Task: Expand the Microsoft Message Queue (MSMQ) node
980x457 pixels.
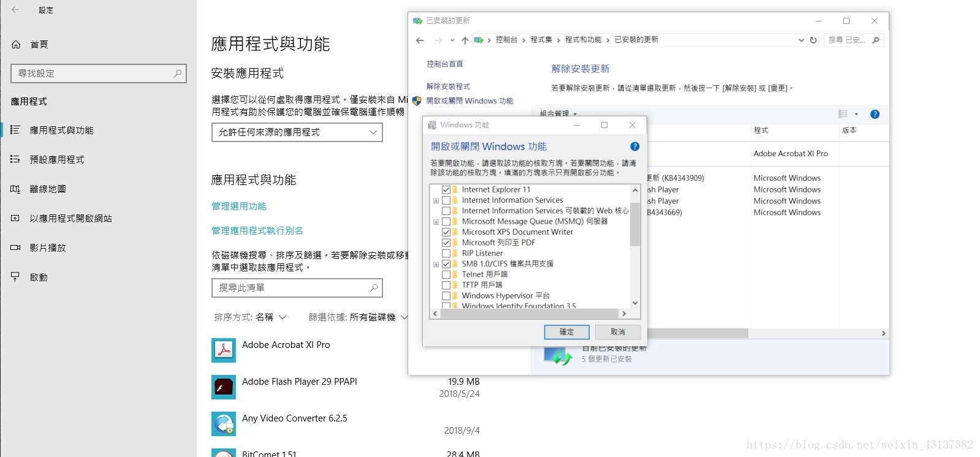Action: tap(436, 222)
